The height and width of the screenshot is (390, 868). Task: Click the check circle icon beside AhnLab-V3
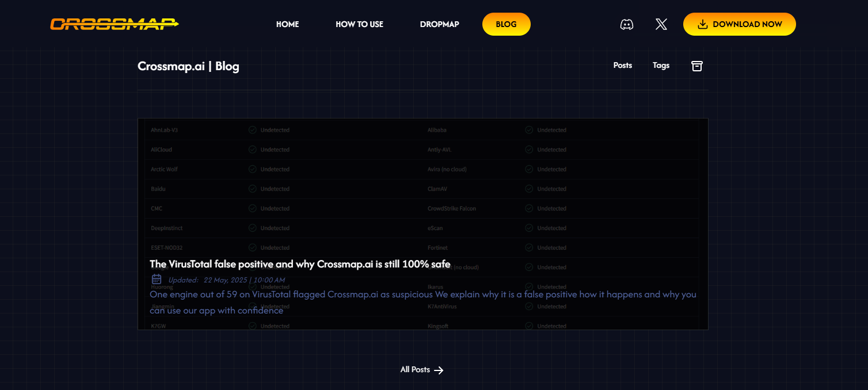(252, 129)
